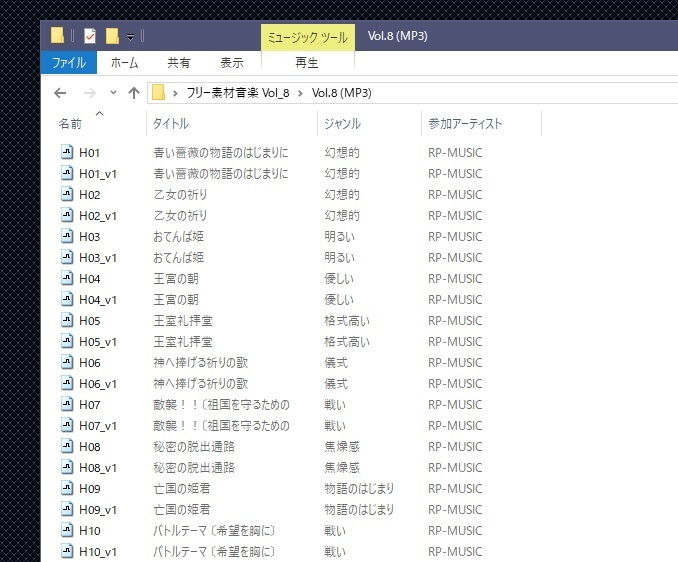Screen dimensions: 678x562
Task: Switch to the 表示 ribbon tab
Action: click(x=232, y=63)
